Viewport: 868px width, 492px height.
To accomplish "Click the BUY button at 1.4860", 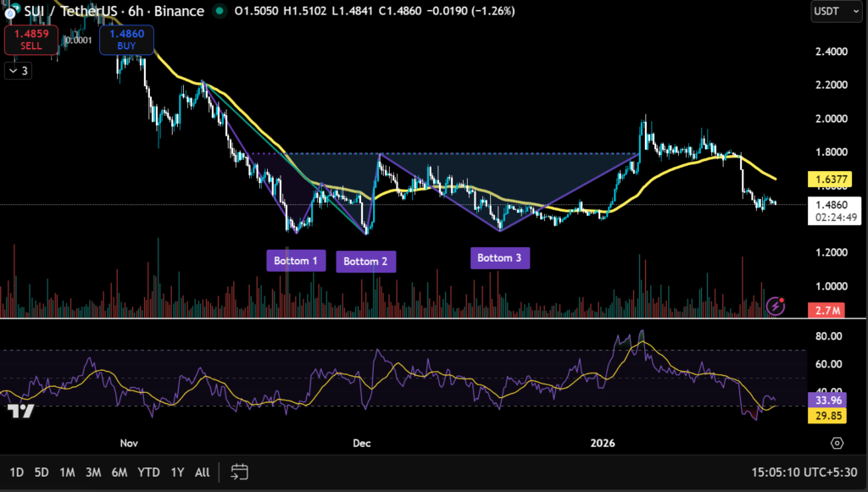I will [126, 39].
